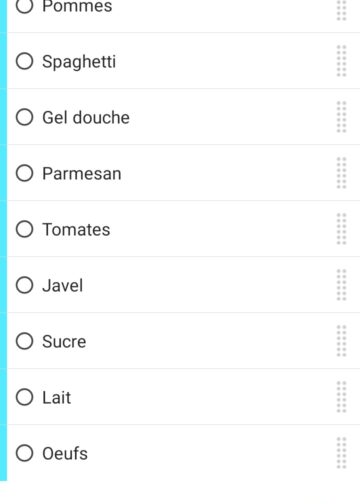The height and width of the screenshot is (504, 360).
Task: Mark Oeufs as bought
Action: (25, 453)
